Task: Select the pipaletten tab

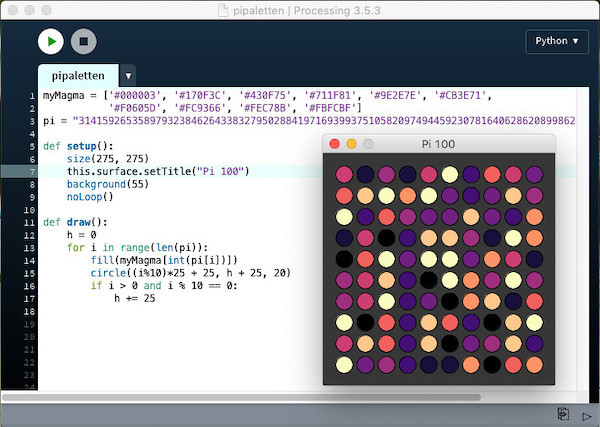Action: tap(78, 76)
